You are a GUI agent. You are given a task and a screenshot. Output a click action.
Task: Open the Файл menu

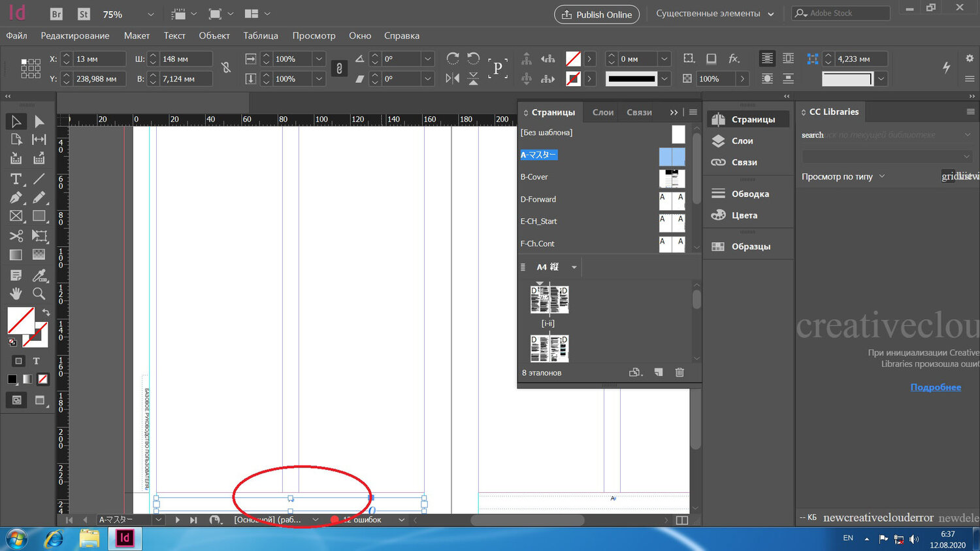[x=16, y=36]
